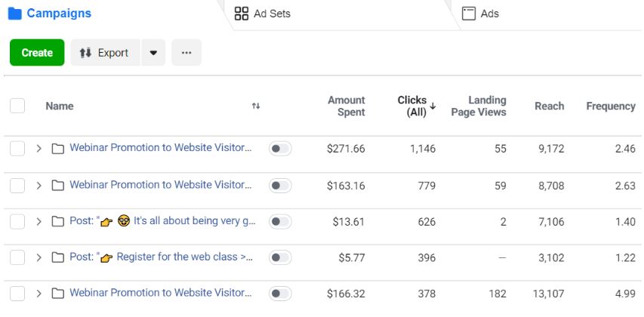The width and height of the screenshot is (644, 317).
Task: Check the box for the $163.16 campaign row
Action: click(x=17, y=186)
